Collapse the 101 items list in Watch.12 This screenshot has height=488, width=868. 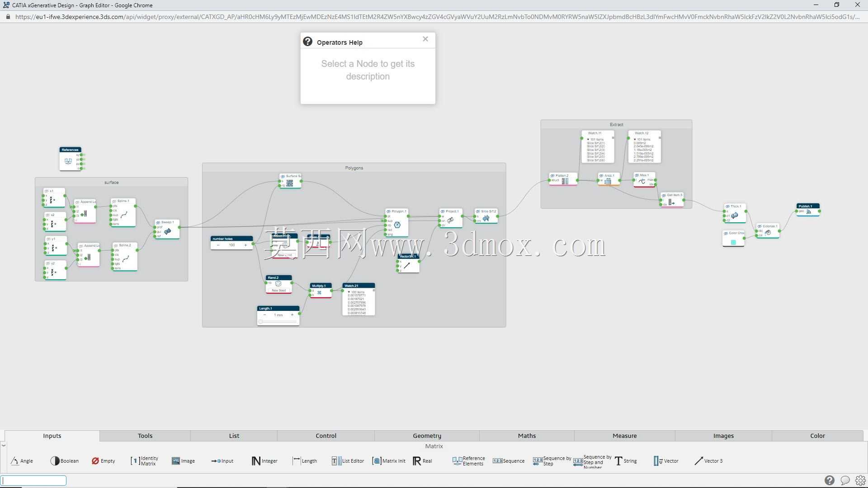[635, 139]
